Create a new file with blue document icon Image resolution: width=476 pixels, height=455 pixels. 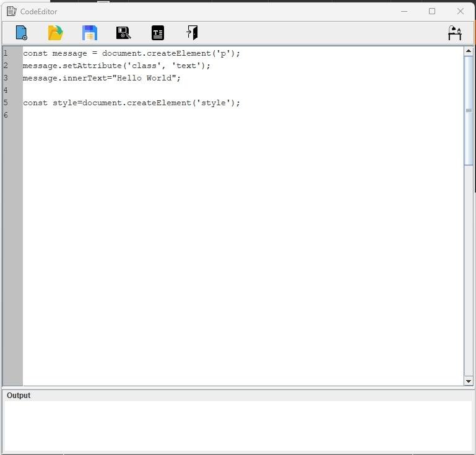(x=22, y=33)
